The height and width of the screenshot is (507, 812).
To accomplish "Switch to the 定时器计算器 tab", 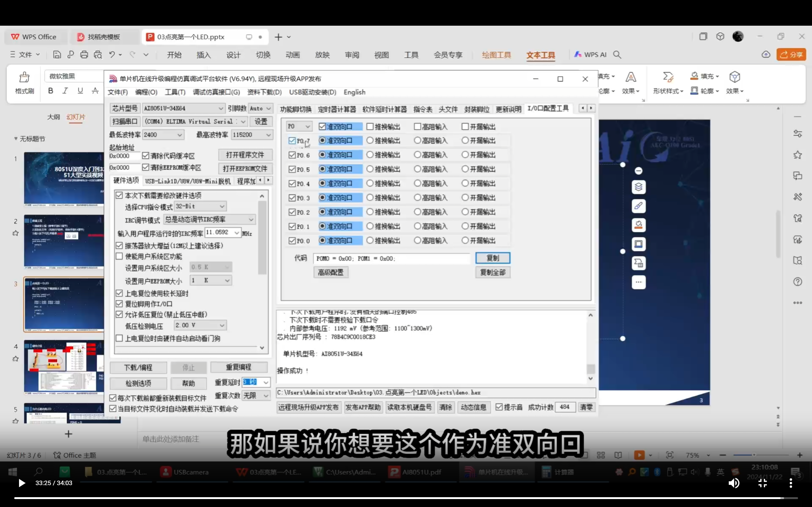I will click(x=337, y=109).
